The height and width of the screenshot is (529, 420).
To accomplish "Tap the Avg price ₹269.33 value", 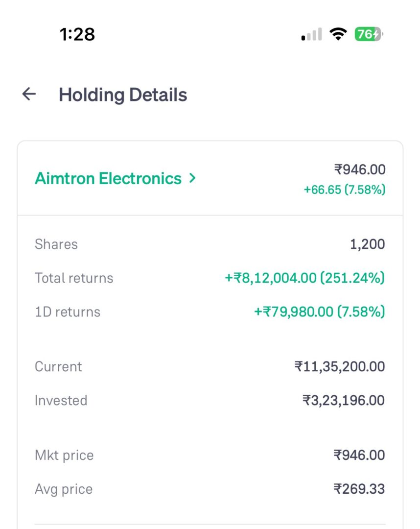I will point(359,489).
